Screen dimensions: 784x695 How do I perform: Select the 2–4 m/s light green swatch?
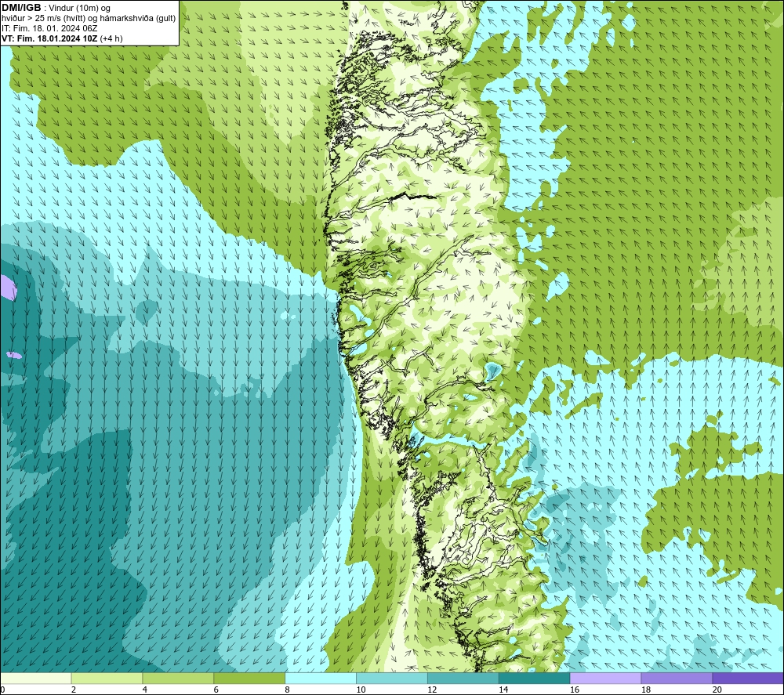[x=107, y=678]
